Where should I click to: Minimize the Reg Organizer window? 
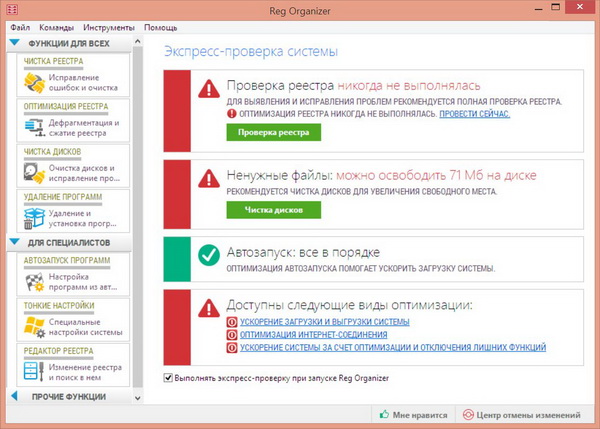[538, 8]
